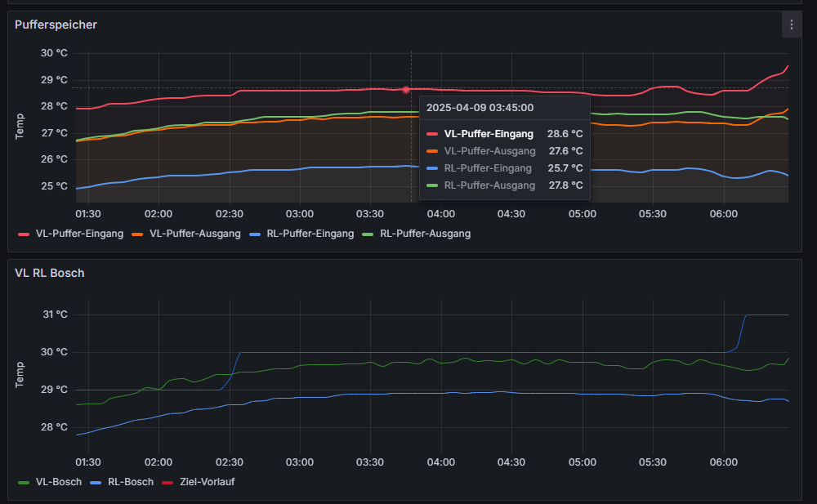Click tooltip row VL-Puffer-Ausgang 27.6 °C
Image resolution: width=817 pixels, height=504 pixels.
click(504, 151)
